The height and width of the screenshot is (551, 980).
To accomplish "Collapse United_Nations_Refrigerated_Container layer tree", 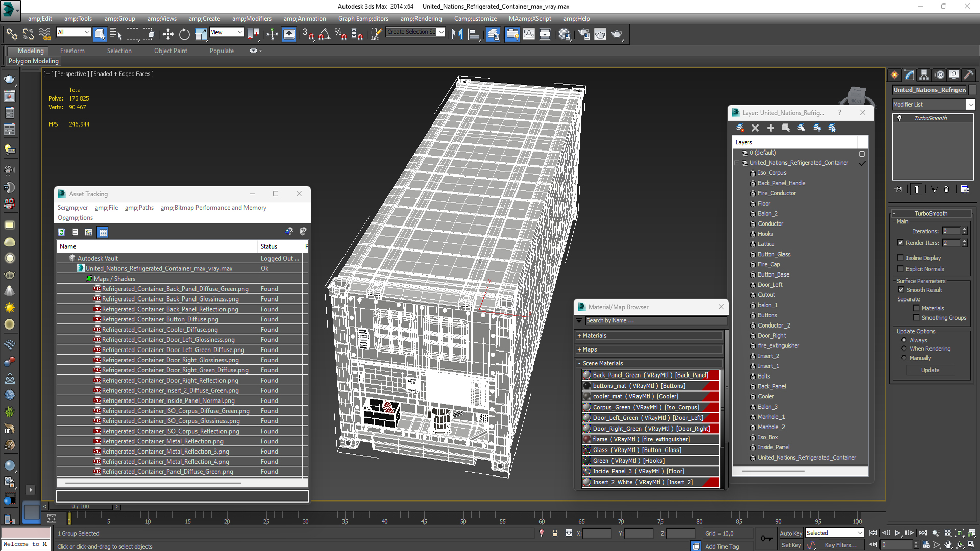I will [737, 163].
